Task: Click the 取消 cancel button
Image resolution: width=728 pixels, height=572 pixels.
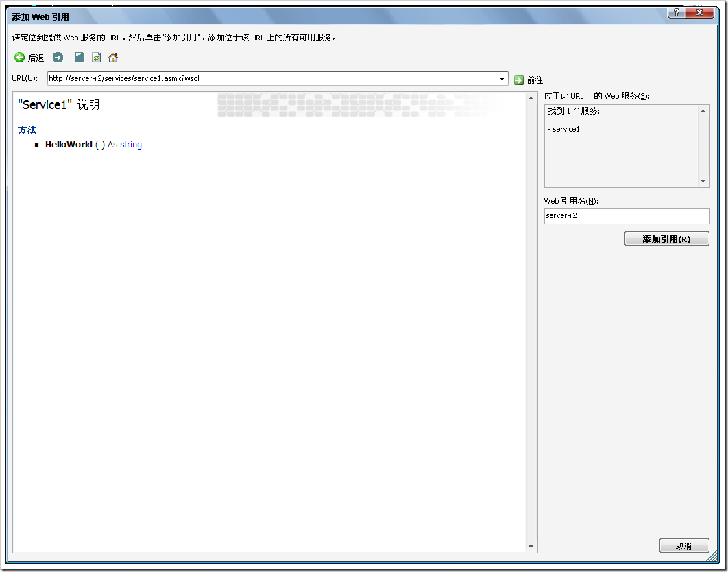Action: (x=684, y=546)
